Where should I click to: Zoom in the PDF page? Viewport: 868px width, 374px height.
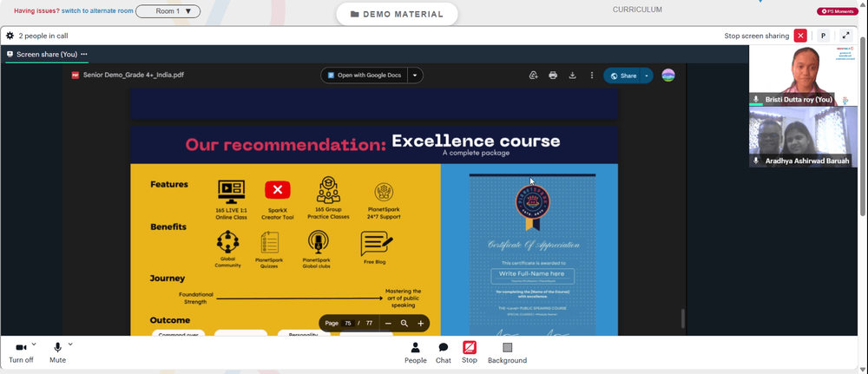pos(421,323)
